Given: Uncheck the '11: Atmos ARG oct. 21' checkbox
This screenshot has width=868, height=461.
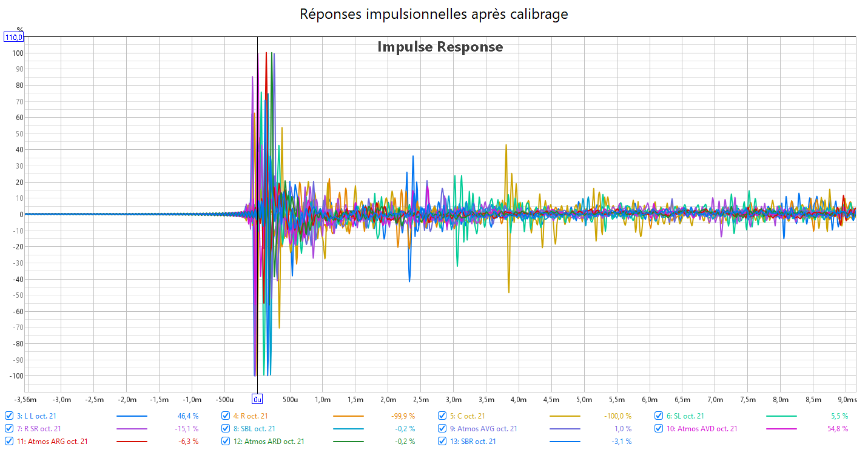Looking at the screenshot, I should coord(9,442).
